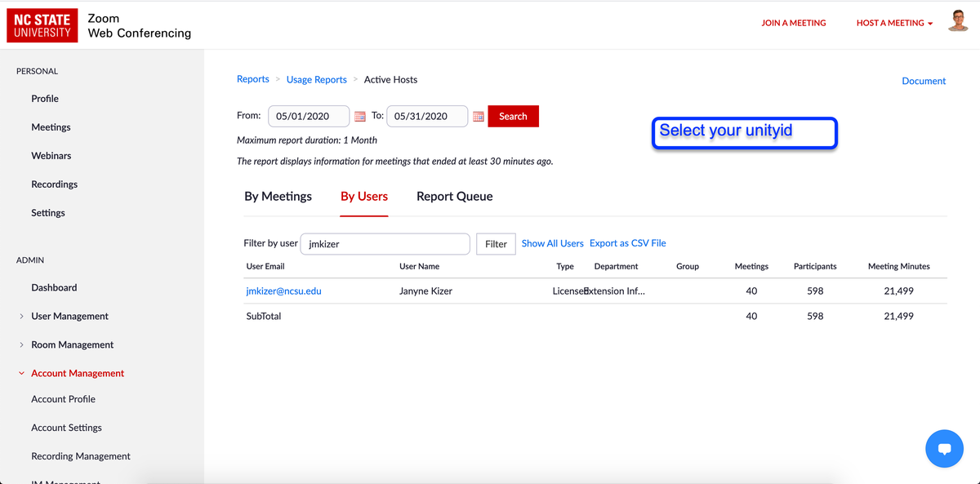Collapse the Account Management section
This screenshot has width=980, height=484.
[x=77, y=373]
